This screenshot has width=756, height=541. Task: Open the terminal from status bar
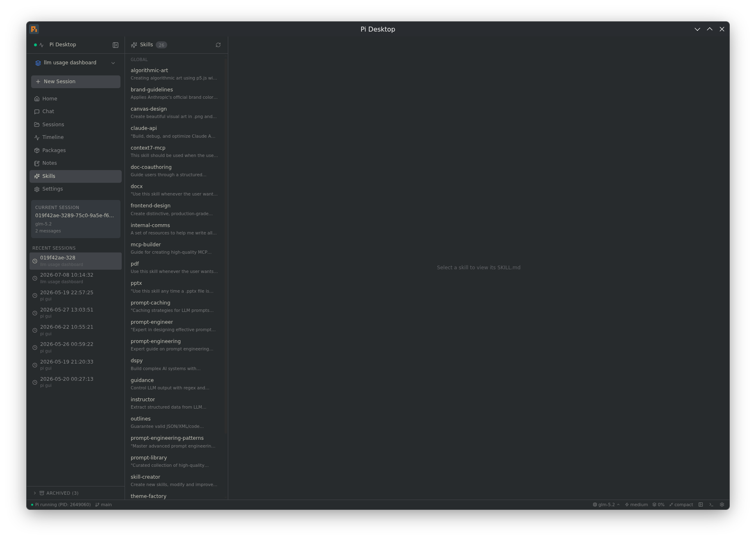click(711, 505)
